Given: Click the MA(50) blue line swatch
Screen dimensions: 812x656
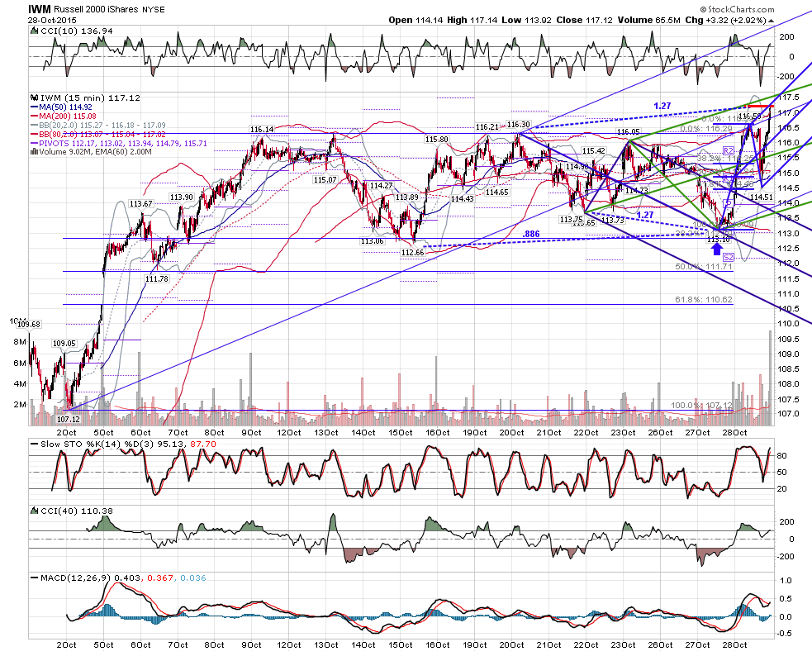Looking at the screenshot, I should pyautogui.click(x=34, y=107).
